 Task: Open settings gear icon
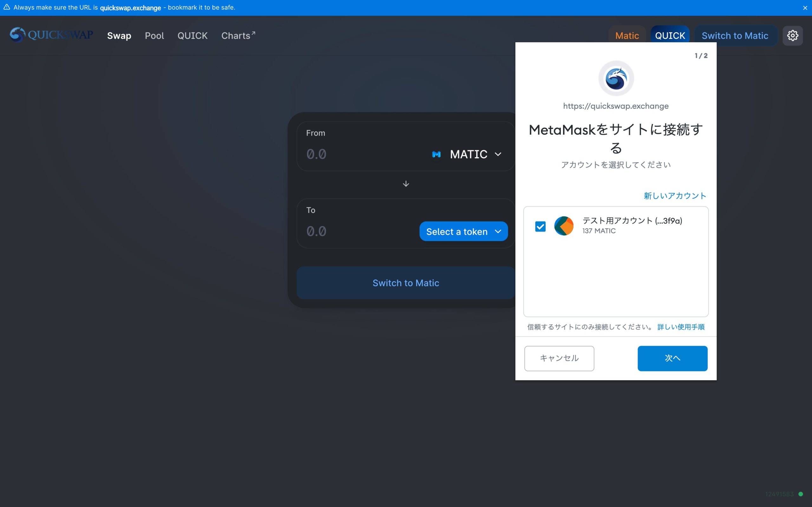point(792,35)
